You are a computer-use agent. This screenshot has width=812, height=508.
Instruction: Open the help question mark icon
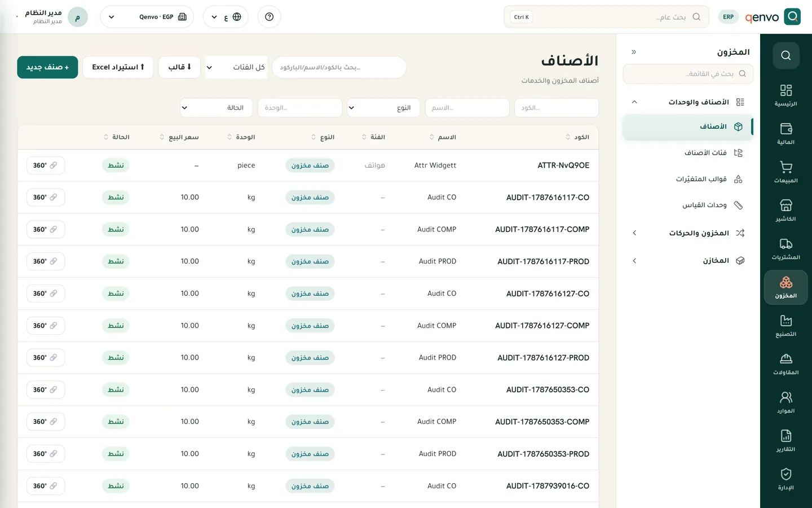269,17
